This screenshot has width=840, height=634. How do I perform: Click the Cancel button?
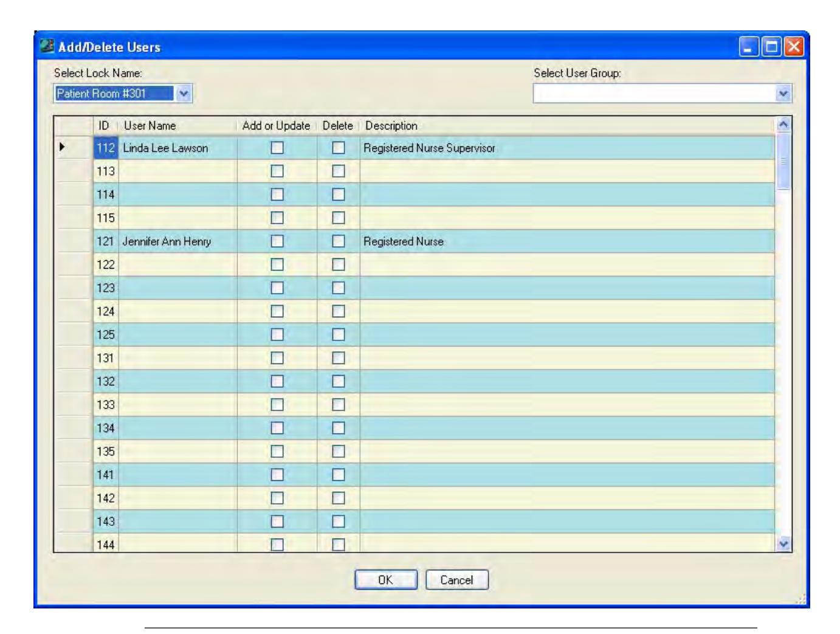457,580
